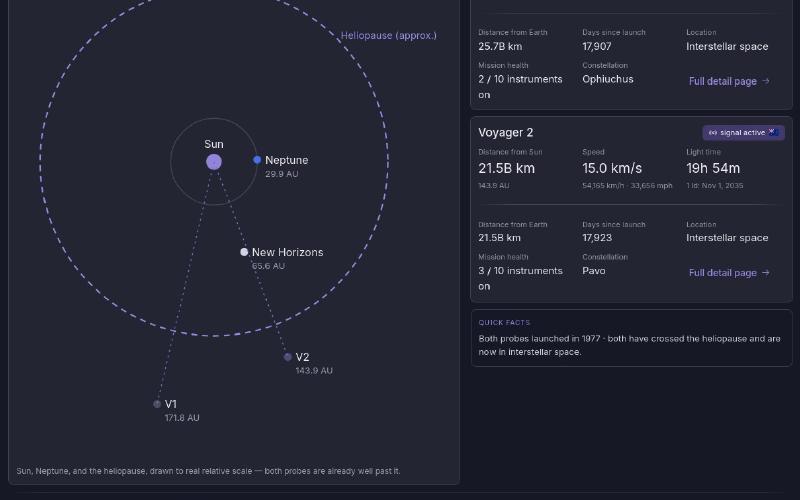
Task: Click the Both probes launched in 1977 fact text
Action: click(x=629, y=345)
